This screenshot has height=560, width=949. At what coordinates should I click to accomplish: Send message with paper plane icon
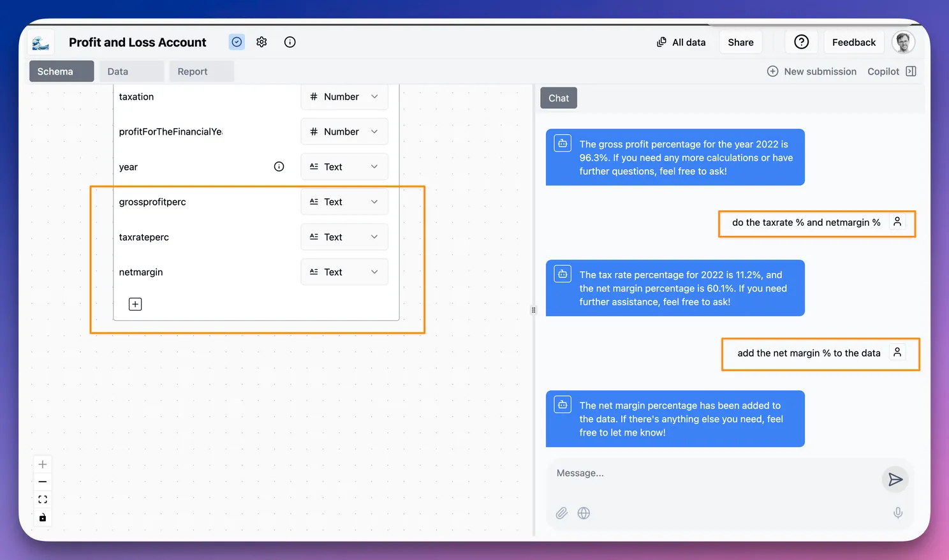pyautogui.click(x=895, y=480)
